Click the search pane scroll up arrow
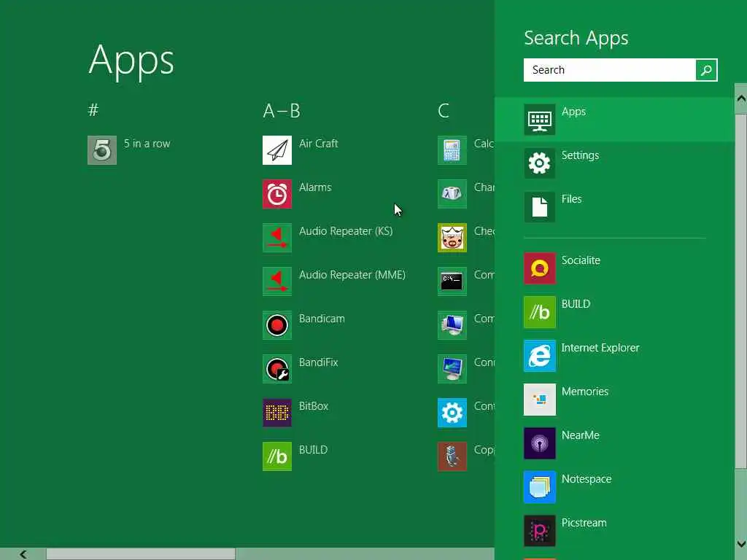 tap(741, 98)
